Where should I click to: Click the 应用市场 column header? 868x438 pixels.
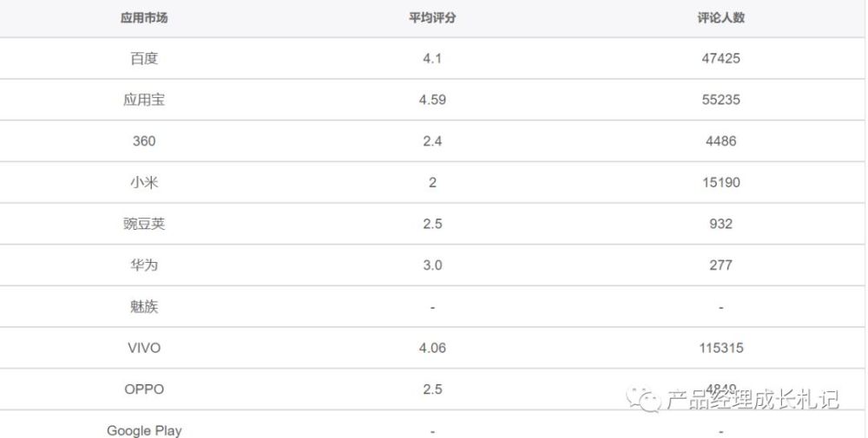click(x=144, y=18)
